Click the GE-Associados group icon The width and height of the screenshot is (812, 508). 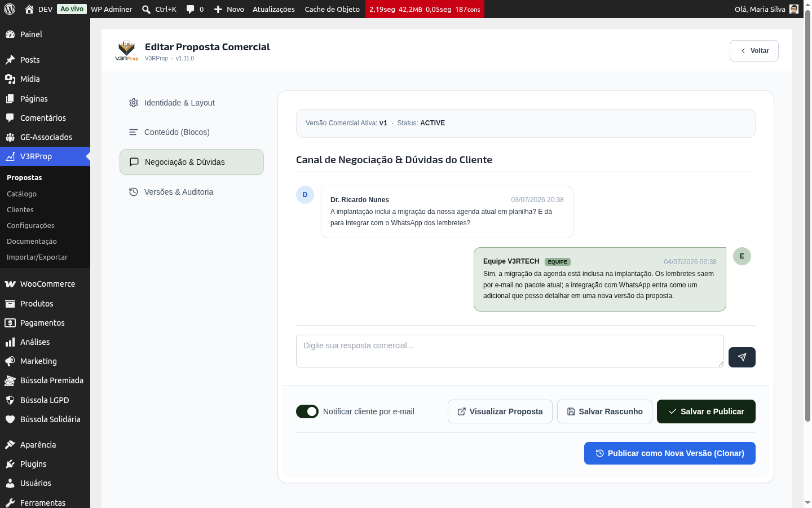pos(10,137)
